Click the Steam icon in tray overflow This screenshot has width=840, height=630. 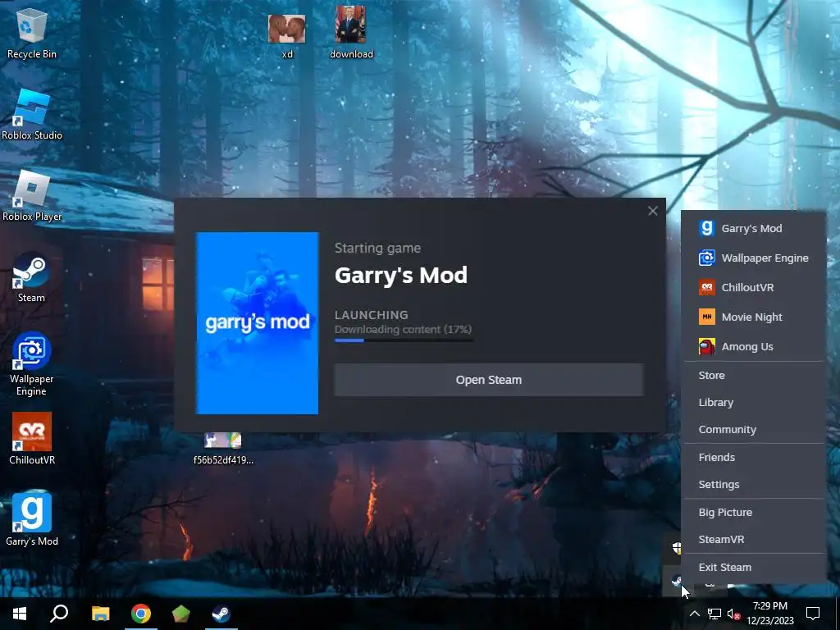point(677,581)
